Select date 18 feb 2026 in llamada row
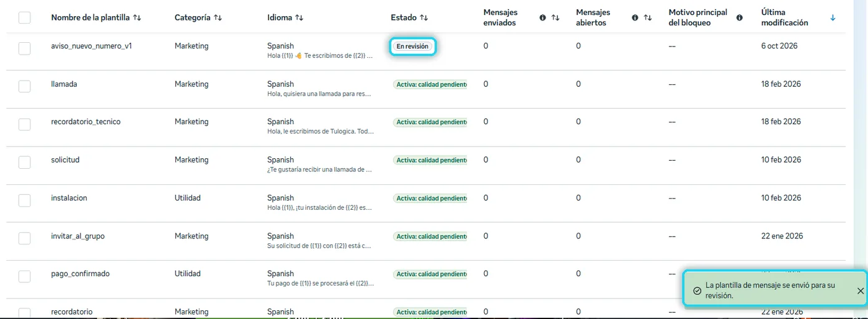868x319 pixels. [781, 84]
